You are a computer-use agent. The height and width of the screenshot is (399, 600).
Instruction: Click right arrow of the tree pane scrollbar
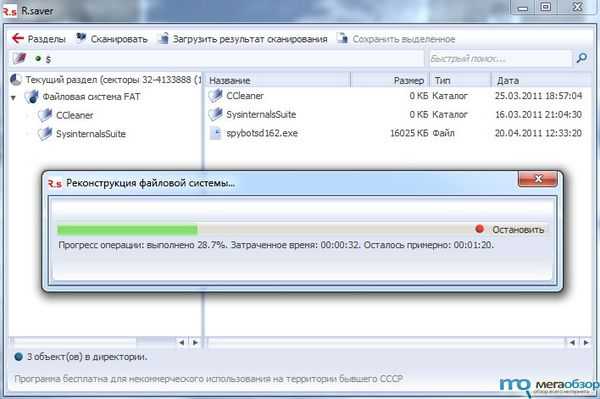(195, 342)
